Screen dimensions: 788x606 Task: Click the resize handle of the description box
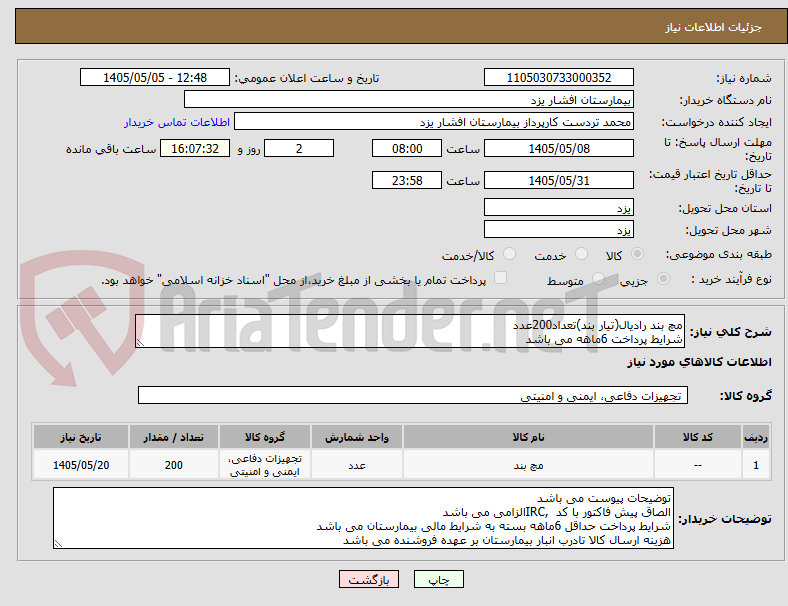point(140,343)
